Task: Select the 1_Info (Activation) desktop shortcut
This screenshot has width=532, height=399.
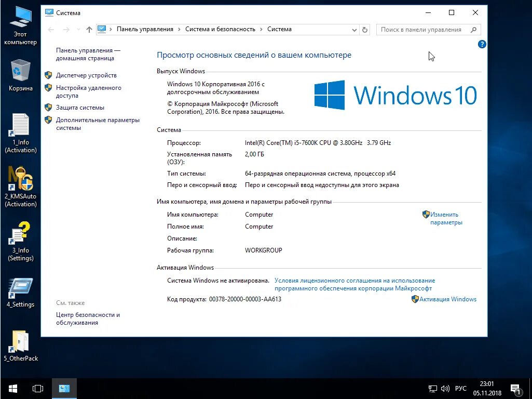Action: tap(20, 133)
